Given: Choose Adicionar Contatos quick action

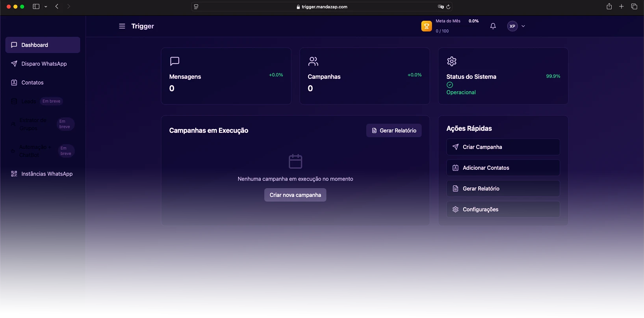Looking at the screenshot, I should tap(503, 168).
